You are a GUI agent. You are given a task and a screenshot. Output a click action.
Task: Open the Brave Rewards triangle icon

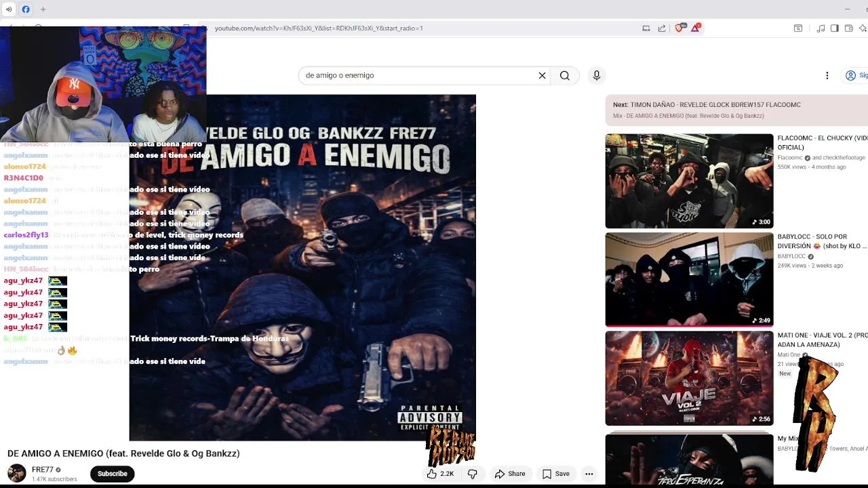tap(696, 28)
